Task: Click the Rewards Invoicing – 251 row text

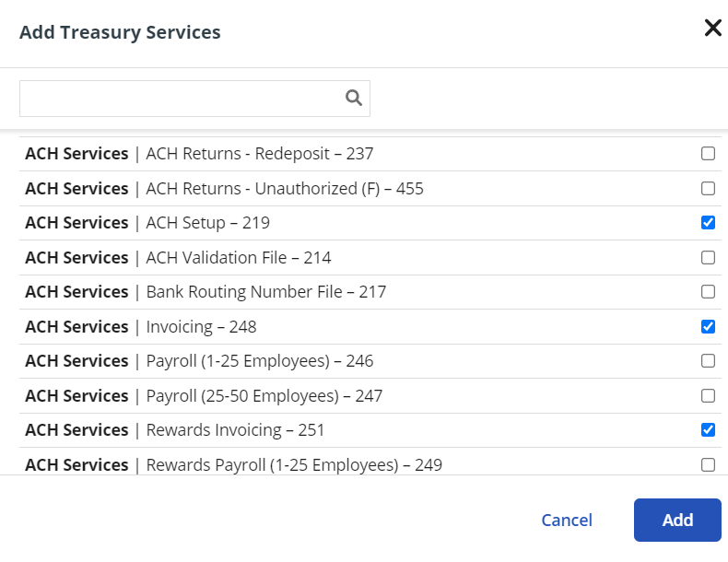Action: tap(235, 430)
